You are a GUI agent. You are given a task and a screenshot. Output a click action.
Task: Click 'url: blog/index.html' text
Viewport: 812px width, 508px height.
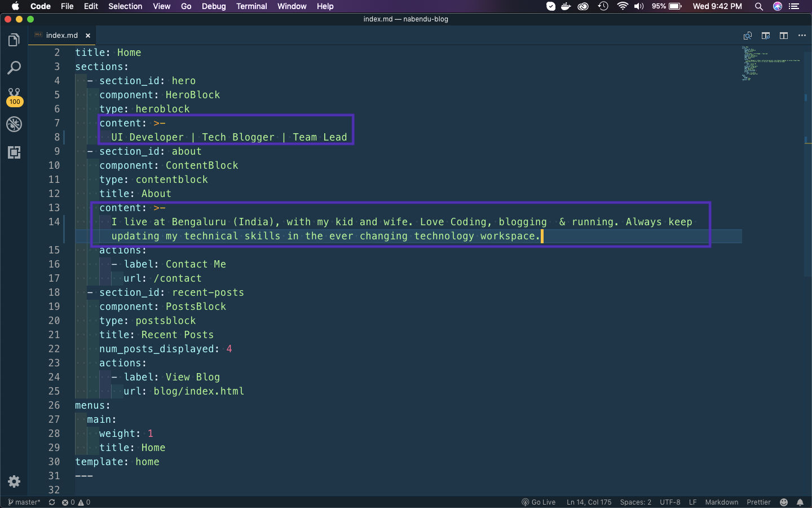pyautogui.click(x=184, y=391)
